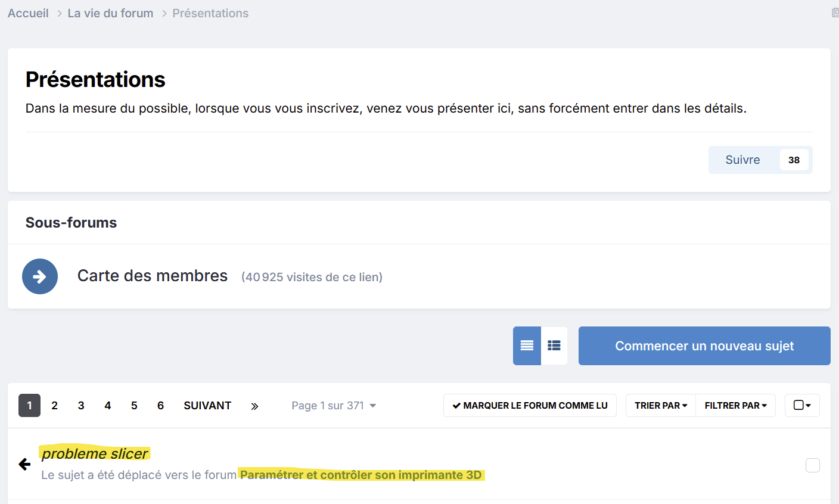Open the Page 1 sur 371 page selector
The image size is (839, 504).
click(334, 406)
